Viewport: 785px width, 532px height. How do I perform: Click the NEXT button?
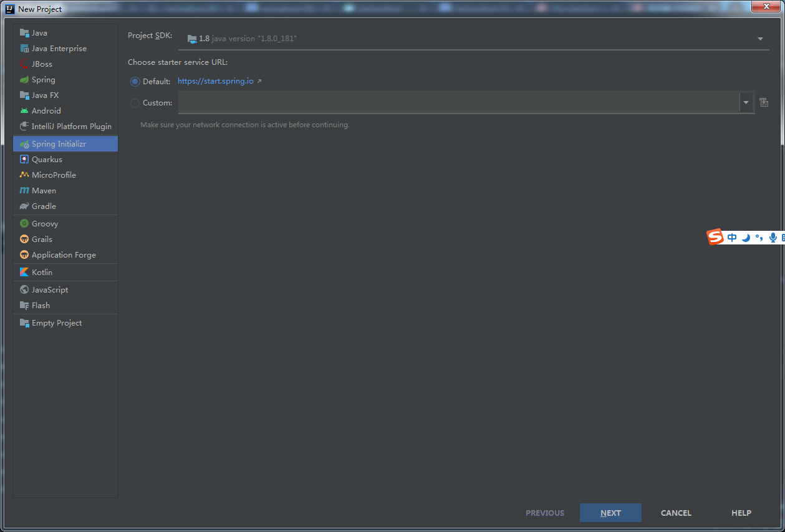tap(610, 513)
